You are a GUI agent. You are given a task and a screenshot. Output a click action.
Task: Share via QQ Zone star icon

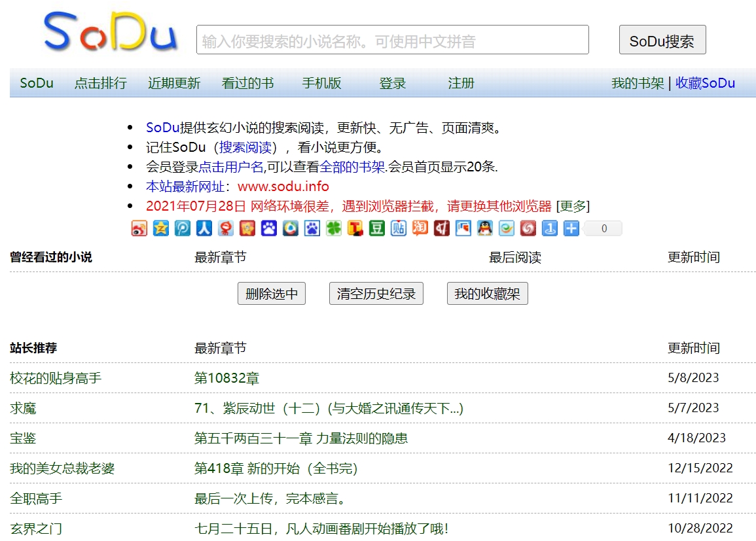(x=161, y=228)
